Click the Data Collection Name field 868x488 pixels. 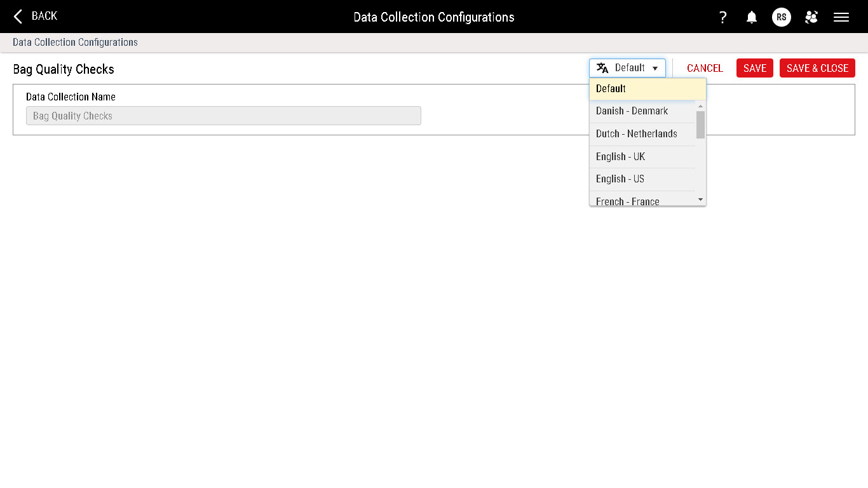(x=223, y=116)
